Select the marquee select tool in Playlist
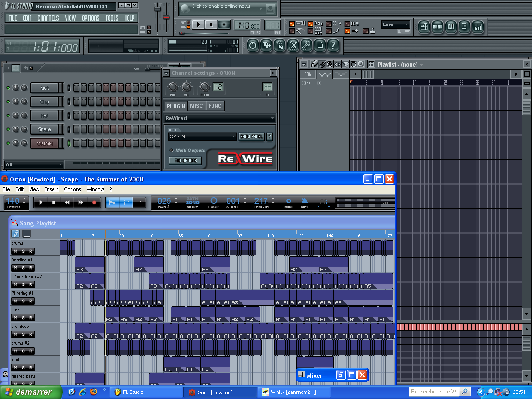532x399 pixels. click(x=353, y=64)
